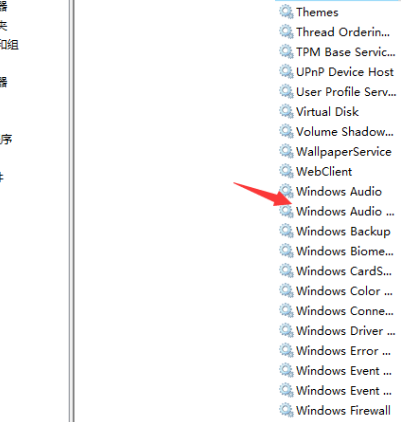The image size is (401, 422).
Task: Click the gear icon beside WallpaperService
Action: 286,151
